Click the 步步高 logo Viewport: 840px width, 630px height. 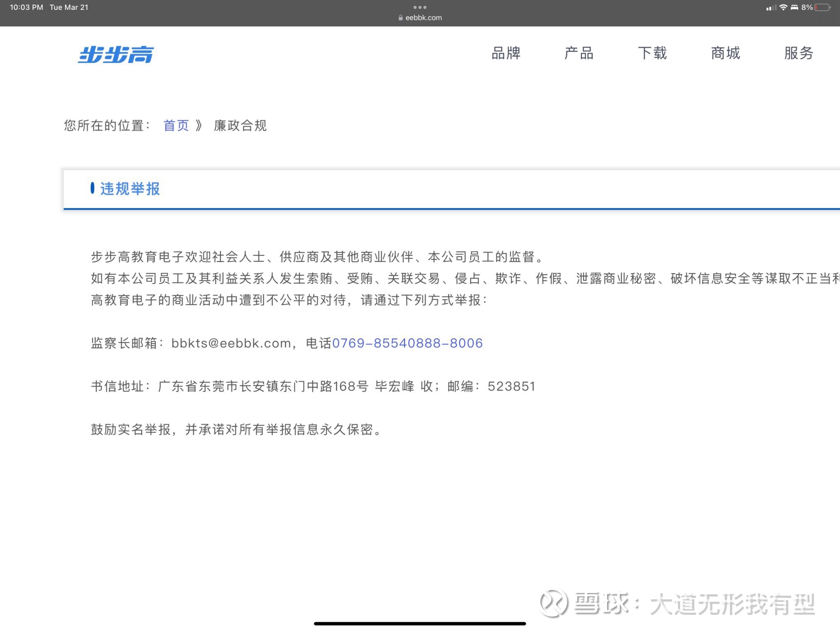tap(116, 54)
